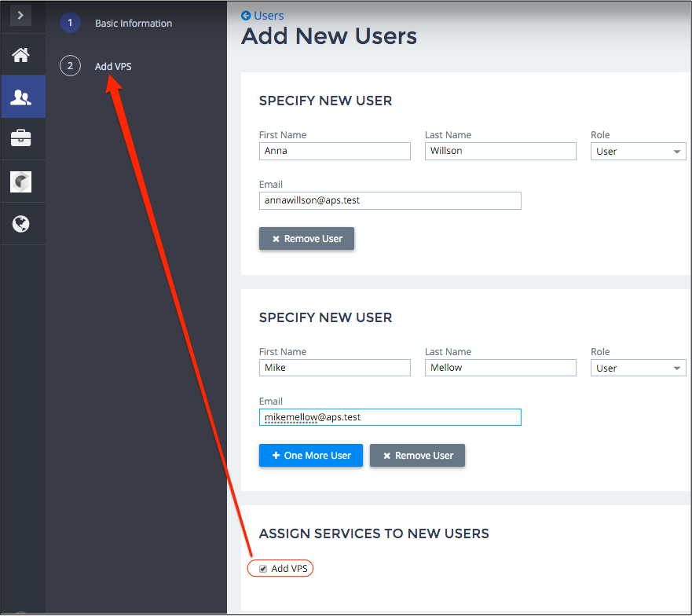Expand the sidebar with the chevron arrow
The width and height of the screenshot is (692, 616).
pyautogui.click(x=21, y=15)
